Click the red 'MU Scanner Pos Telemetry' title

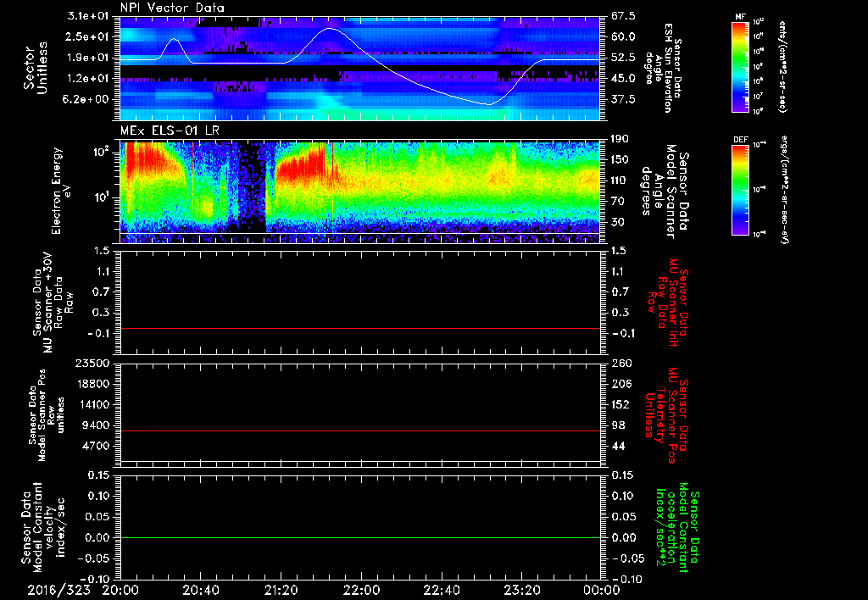pos(666,415)
